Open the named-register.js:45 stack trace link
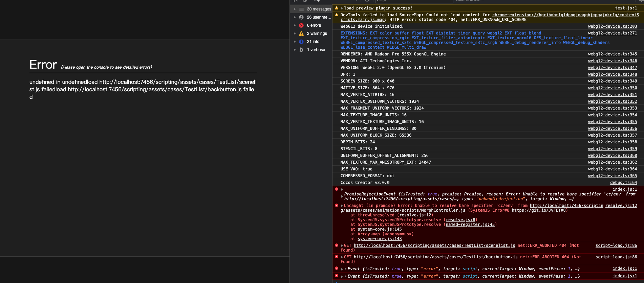Image resolution: width=644 pixels, height=283 pixels. [470, 225]
